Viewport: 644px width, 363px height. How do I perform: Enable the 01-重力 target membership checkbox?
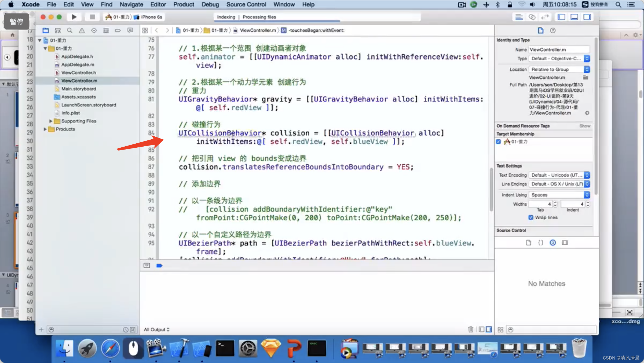pyautogui.click(x=499, y=141)
